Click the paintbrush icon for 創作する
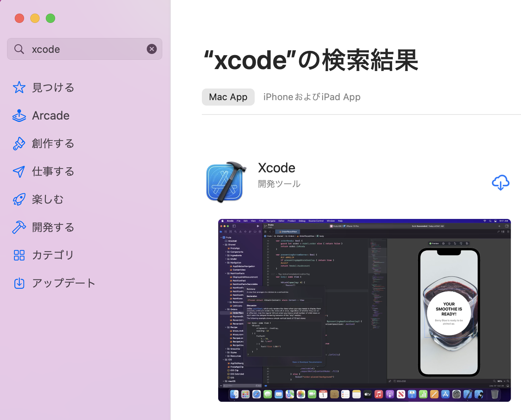521x420 pixels. click(19, 143)
